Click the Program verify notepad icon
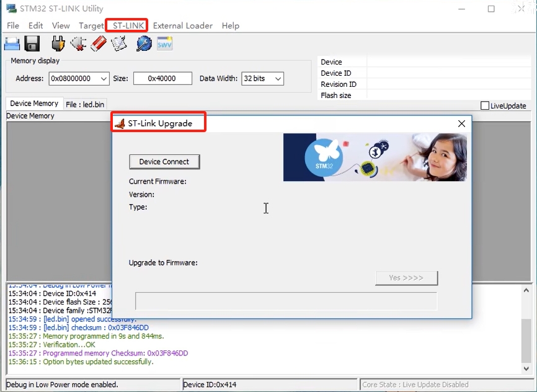This screenshot has width=537, height=392. (119, 44)
